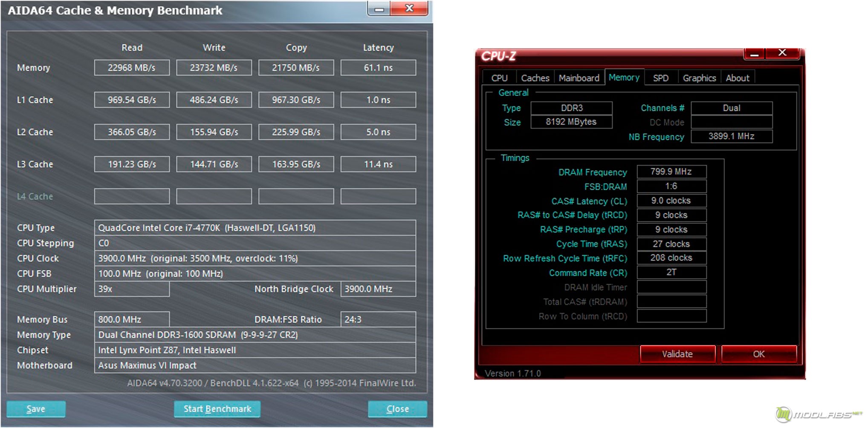Open the Graphics tab in CPU-Z

[699, 78]
